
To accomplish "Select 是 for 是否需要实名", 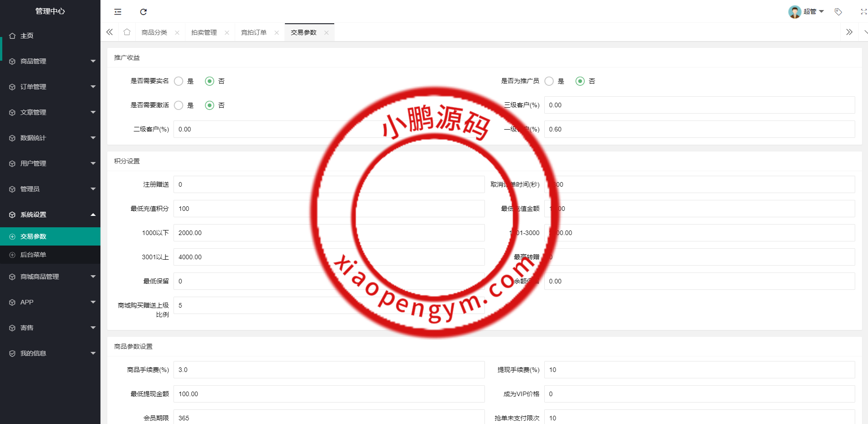I will point(179,81).
